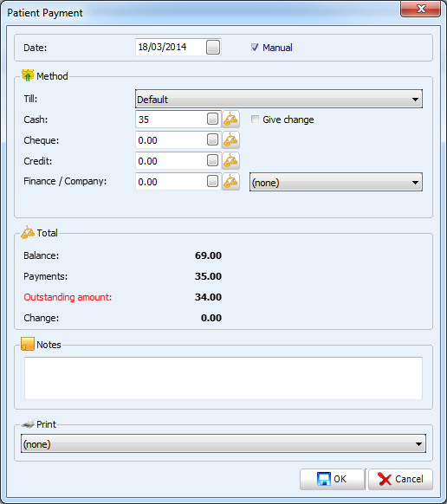The width and height of the screenshot is (447, 504).
Task: Click the Cash amount field showing 35
Action: coord(178,120)
